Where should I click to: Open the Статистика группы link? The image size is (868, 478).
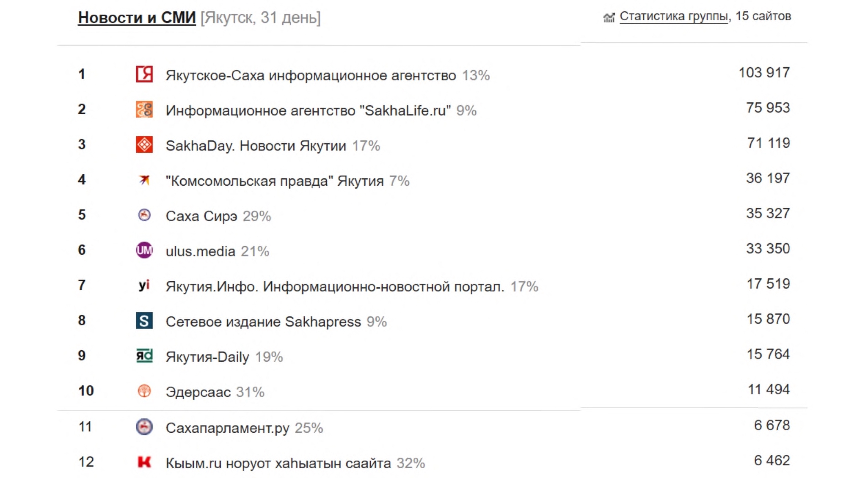(x=673, y=16)
